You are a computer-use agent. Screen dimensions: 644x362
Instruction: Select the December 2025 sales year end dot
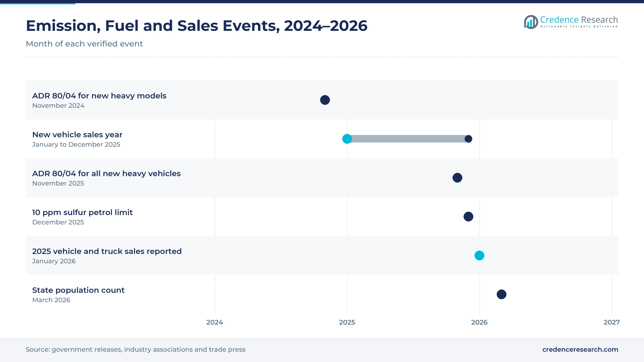pos(468,139)
